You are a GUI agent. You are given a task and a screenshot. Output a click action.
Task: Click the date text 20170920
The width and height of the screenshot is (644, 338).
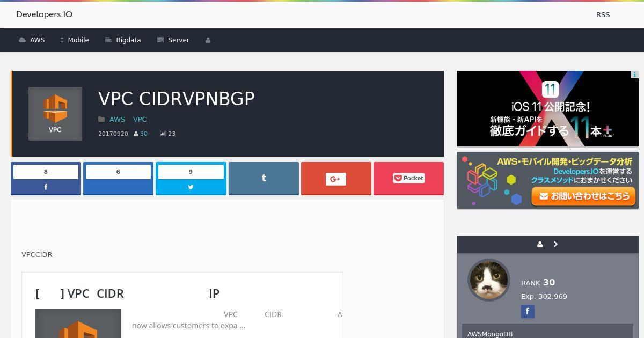coord(113,134)
